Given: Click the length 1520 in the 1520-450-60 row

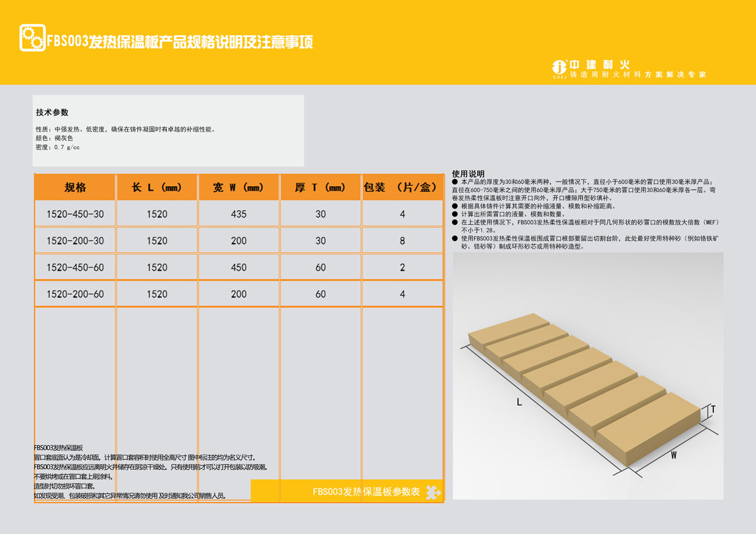Looking at the screenshot, I should click(x=157, y=268).
